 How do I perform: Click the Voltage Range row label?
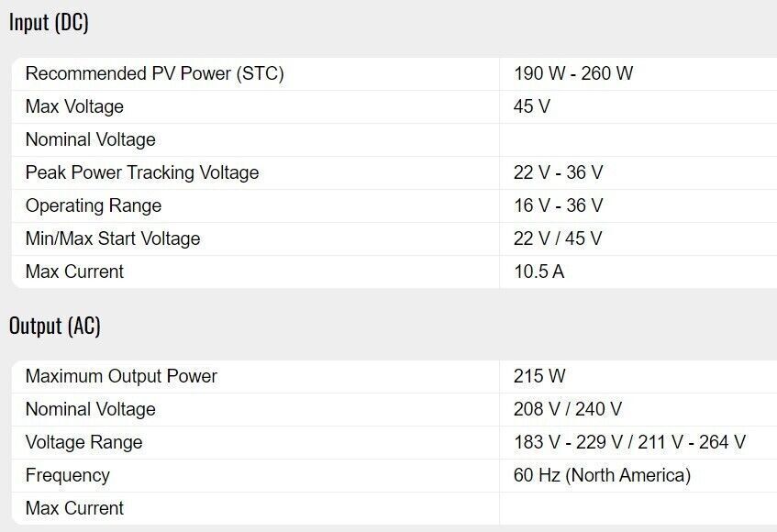tap(83, 443)
